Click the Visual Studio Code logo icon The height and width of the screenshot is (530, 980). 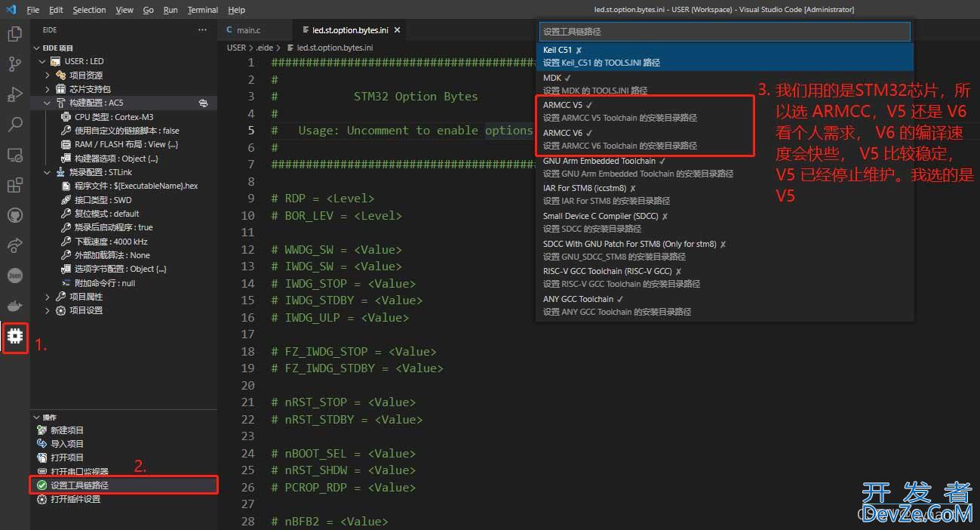pos(11,10)
